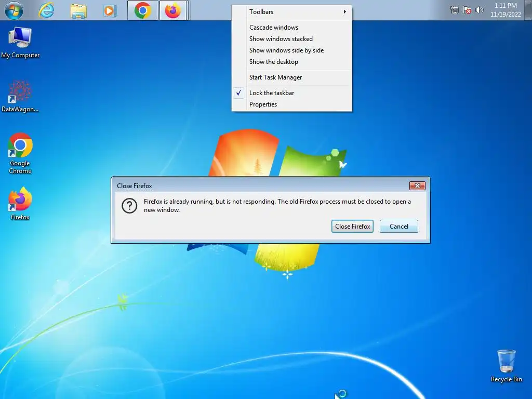Open the network status tray icon

(x=454, y=10)
